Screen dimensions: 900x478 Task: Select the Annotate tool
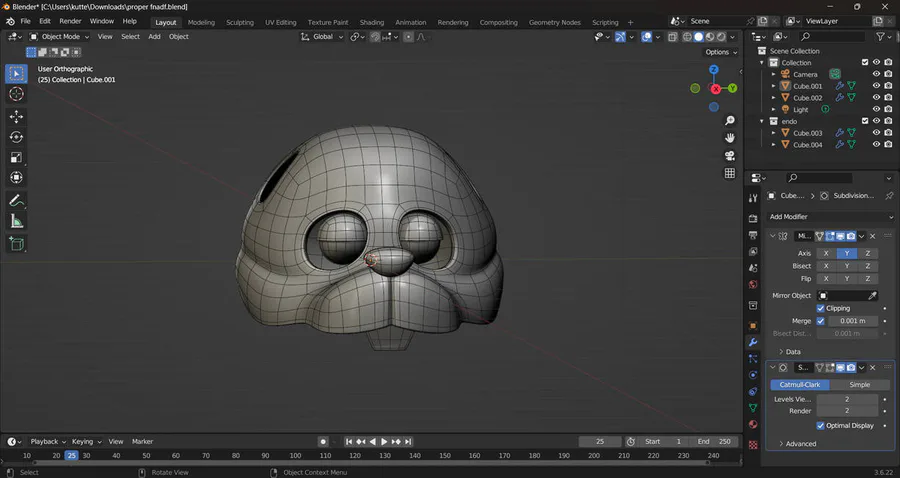click(x=16, y=201)
